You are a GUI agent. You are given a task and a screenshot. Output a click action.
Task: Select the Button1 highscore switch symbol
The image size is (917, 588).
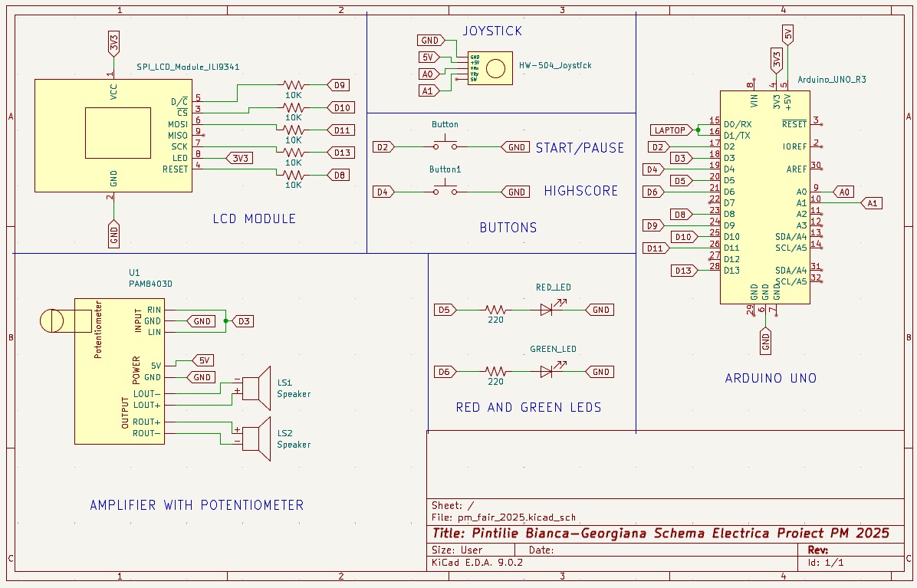(445, 190)
